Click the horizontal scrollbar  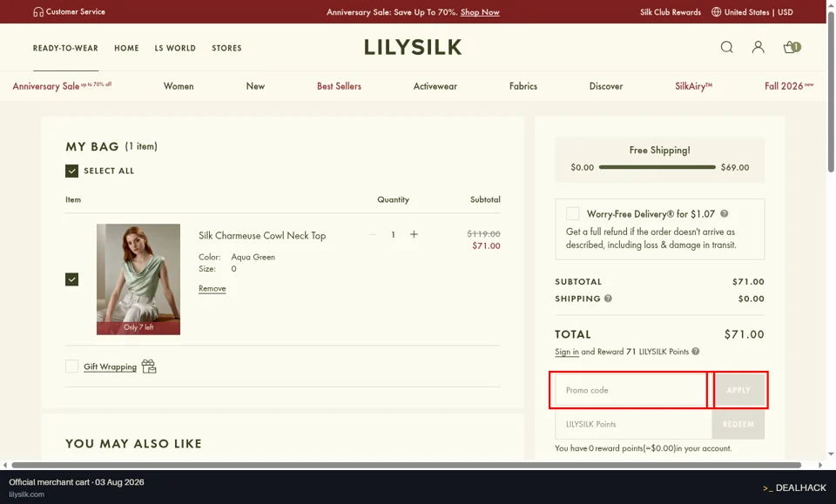(407, 465)
